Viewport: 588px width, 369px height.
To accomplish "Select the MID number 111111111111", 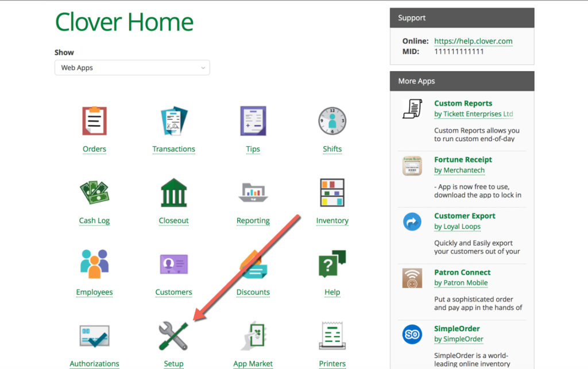I will (459, 52).
